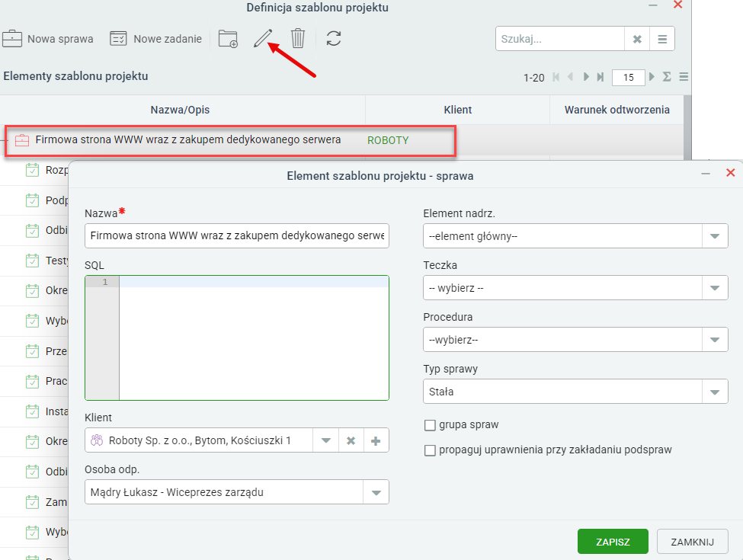743x560 pixels.
Task: Click task calendar icon in Prac row
Action: pyautogui.click(x=32, y=382)
